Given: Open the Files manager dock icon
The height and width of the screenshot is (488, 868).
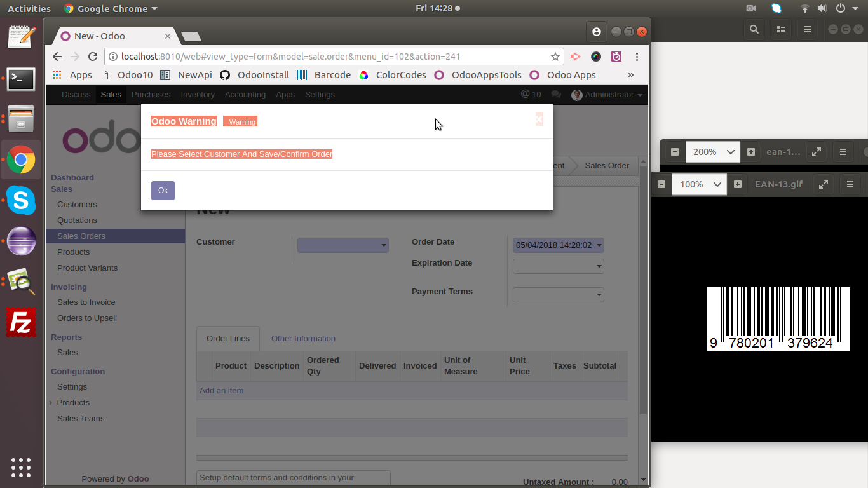Looking at the screenshot, I should pos(21,119).
